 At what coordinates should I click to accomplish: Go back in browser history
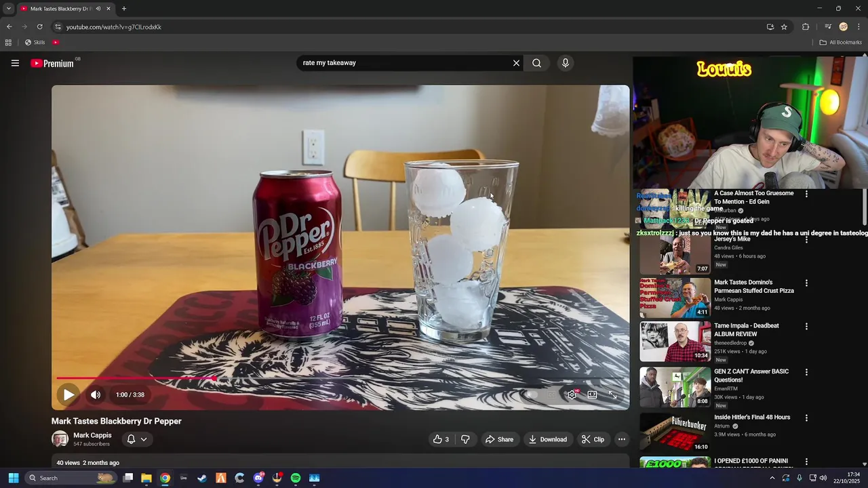9,27
